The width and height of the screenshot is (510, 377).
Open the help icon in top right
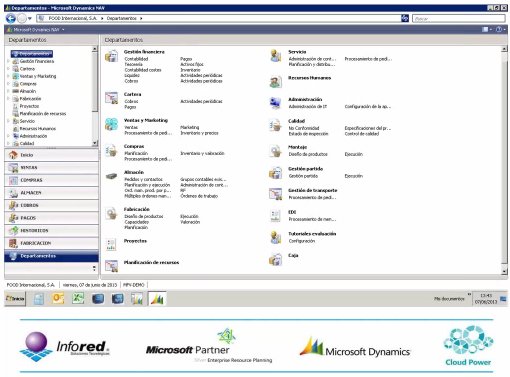[x=499, y=29]
